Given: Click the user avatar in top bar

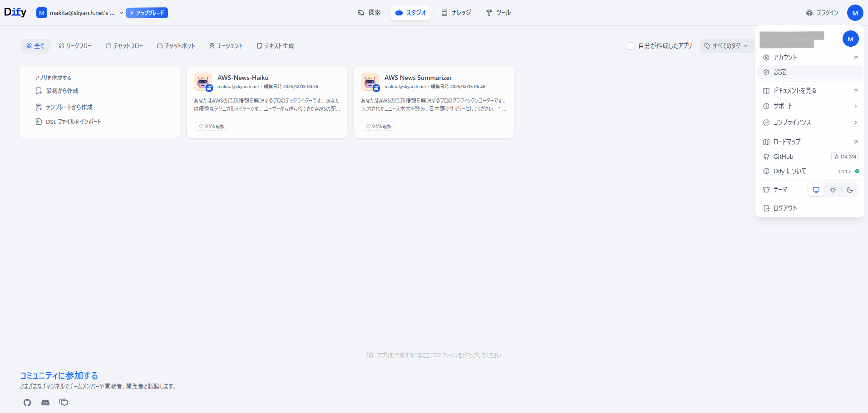Looking at the screenshot, I should [x=855, y=13].
